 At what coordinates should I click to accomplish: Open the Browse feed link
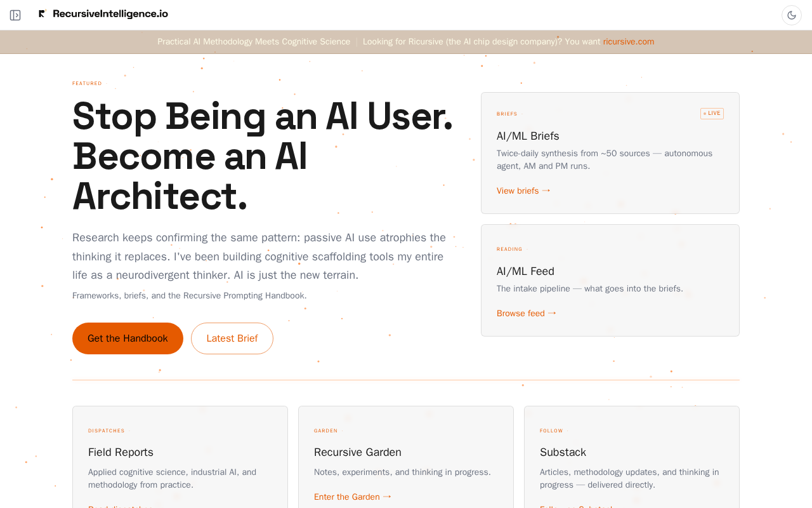(x=521, y=313)
